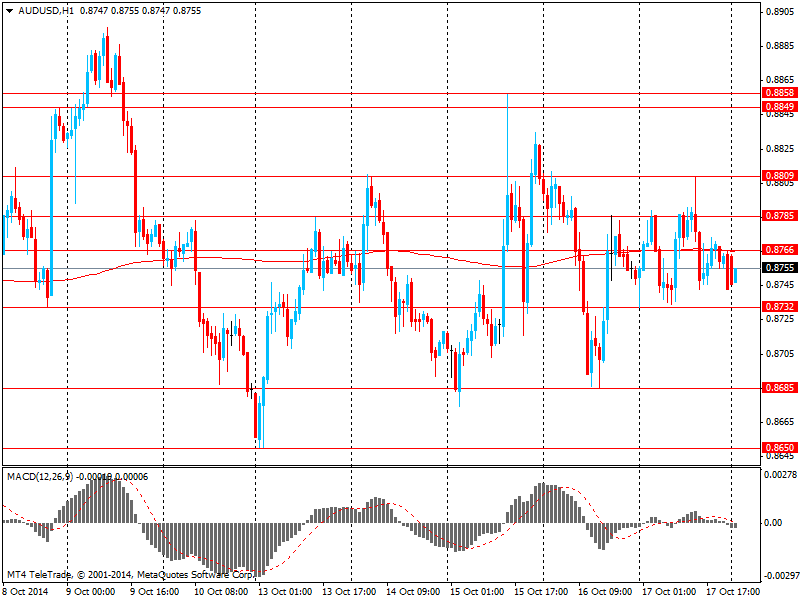
Task: Click the 0.8905 price axis value
Action: point(778,12)
